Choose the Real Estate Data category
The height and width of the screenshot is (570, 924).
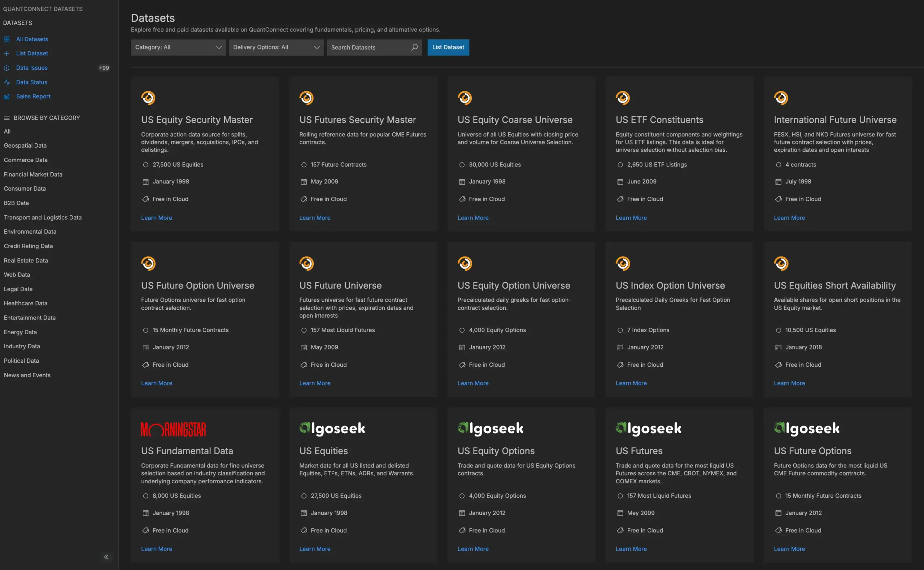click(26, 261)
